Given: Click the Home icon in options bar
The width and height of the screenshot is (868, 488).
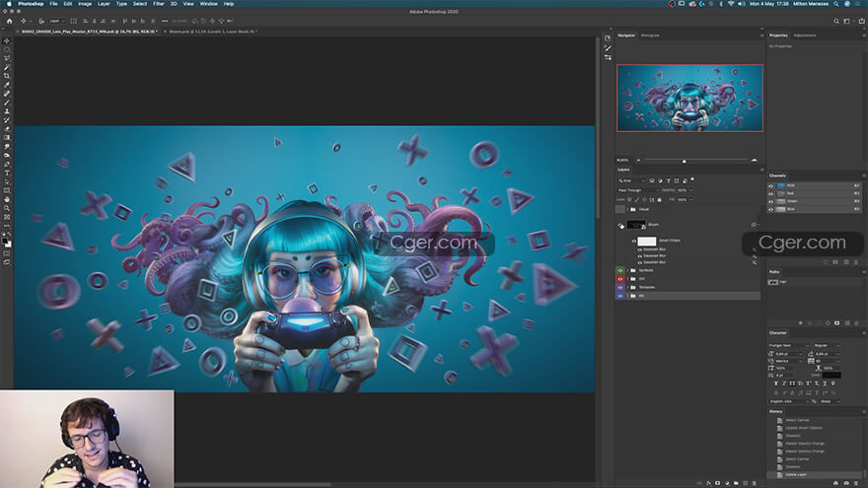Looking at the screenshot, I should [9, 21].
